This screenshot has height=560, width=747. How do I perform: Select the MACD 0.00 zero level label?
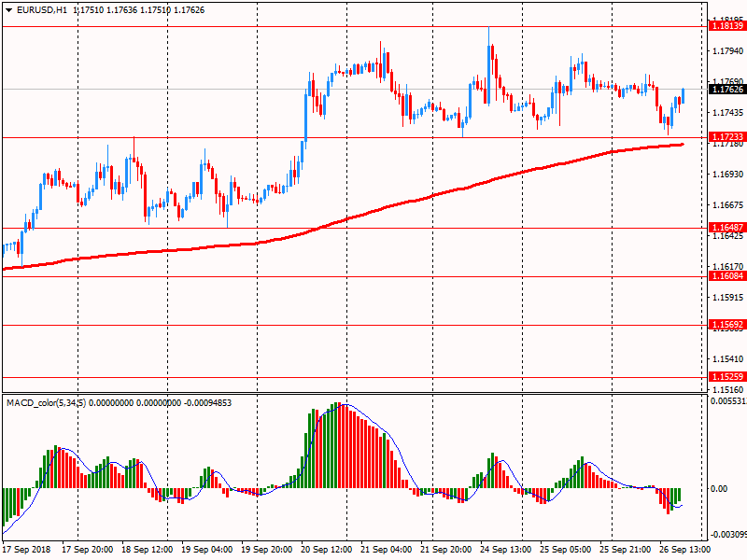click(x=719, y=488)
